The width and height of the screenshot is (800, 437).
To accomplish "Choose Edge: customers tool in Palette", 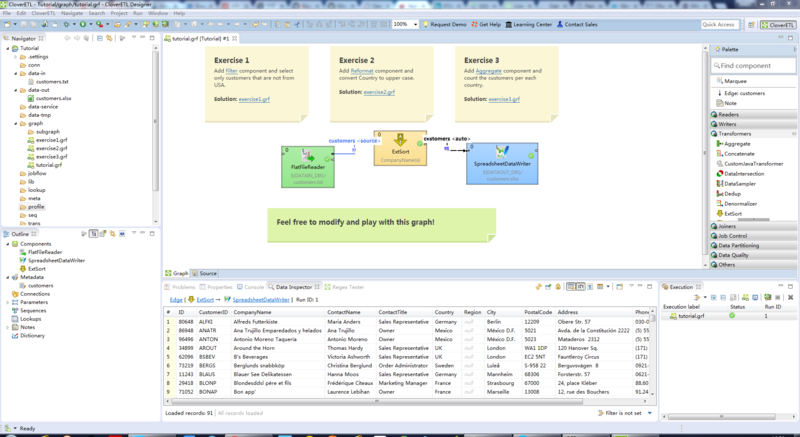I will click(741, 93).
